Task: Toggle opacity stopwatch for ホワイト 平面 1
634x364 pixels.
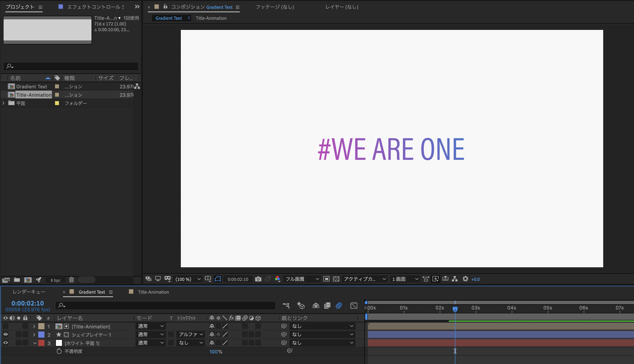Action: [x=59, y=351]
